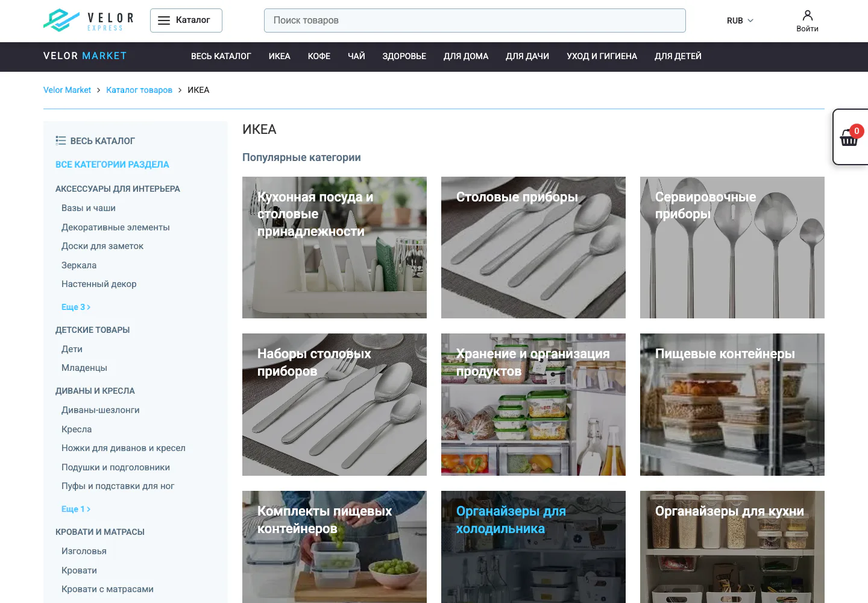This screenshot has width=868, height=603.
Task: Click the Войти user icon
Action: [x=807, y=21]
